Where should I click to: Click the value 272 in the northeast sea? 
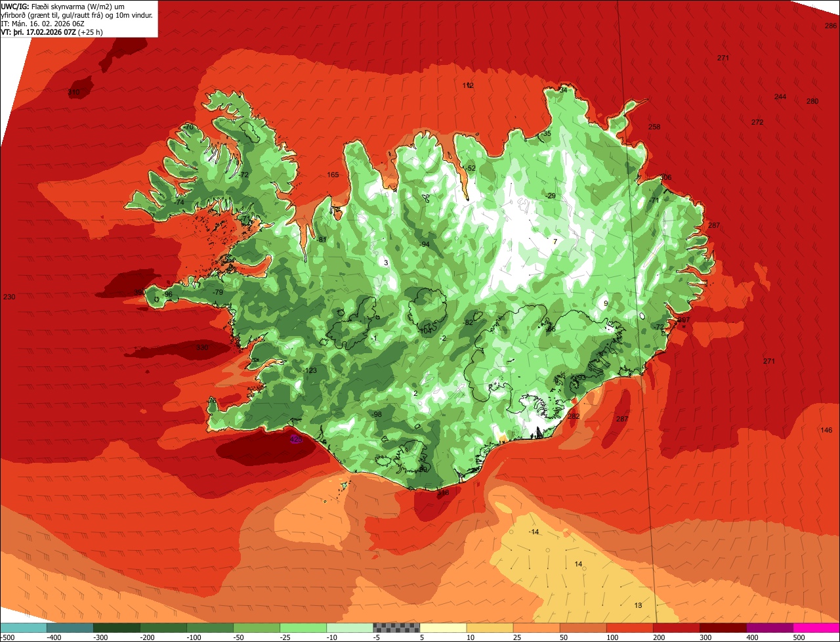pyautogui.click(x=757, y=122)
